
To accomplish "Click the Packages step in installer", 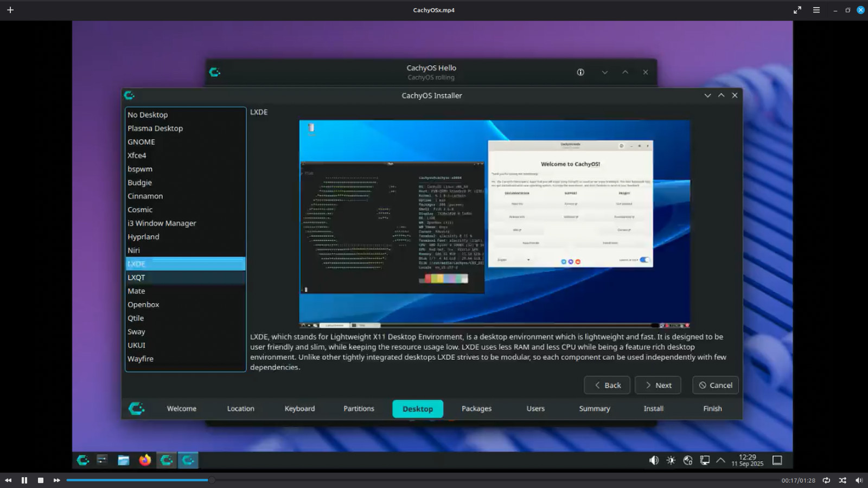I will pyautogui.click(x=477, y=409).
